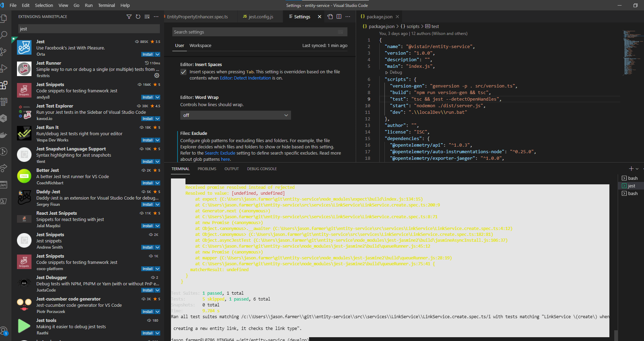Open install options arrow for Jest Debugger

(x=157, y=290)
